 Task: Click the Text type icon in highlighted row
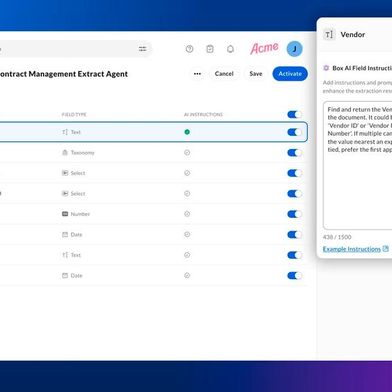click(x=65, y=132)
